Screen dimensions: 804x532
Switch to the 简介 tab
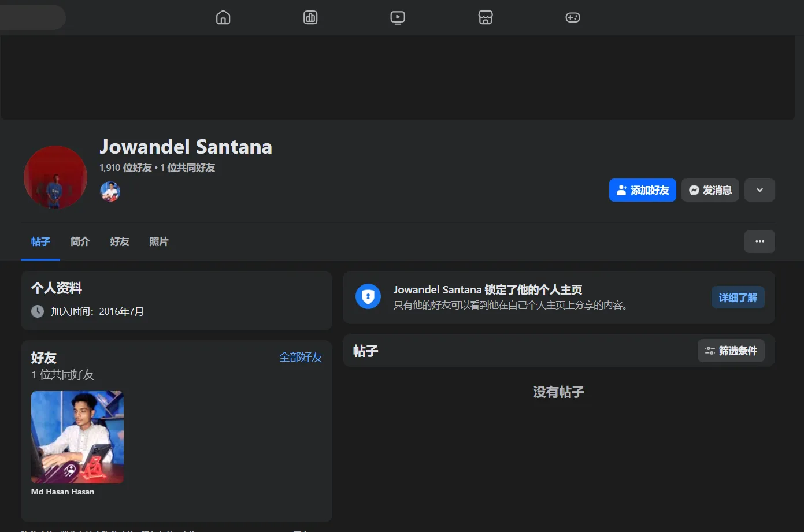coord(80,241)
